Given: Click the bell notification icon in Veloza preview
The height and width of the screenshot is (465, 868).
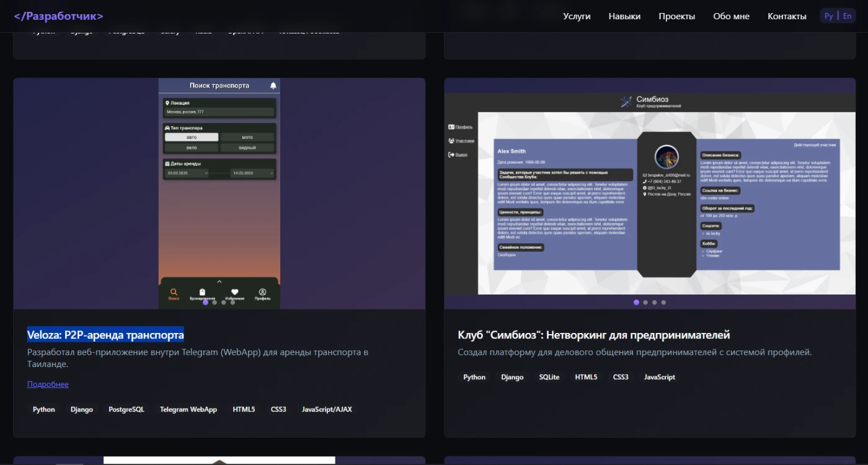Looking at the screenshot, I should click(273, 86).
